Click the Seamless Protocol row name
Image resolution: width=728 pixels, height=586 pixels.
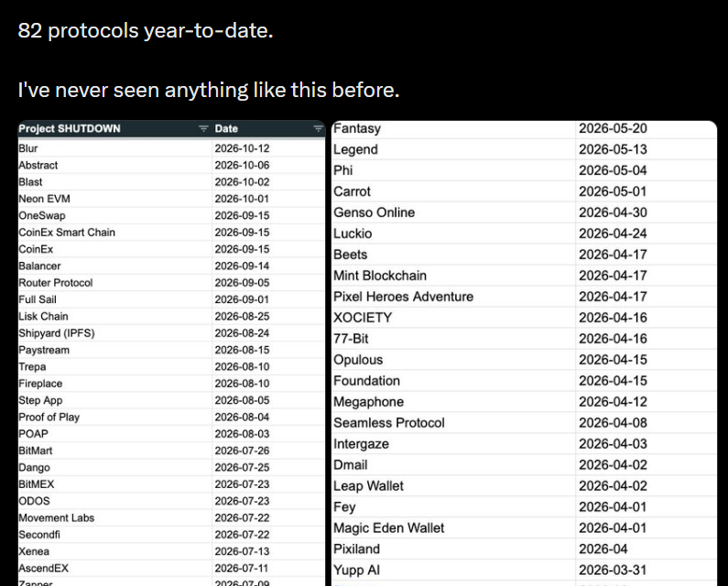[x=389, y=422]
